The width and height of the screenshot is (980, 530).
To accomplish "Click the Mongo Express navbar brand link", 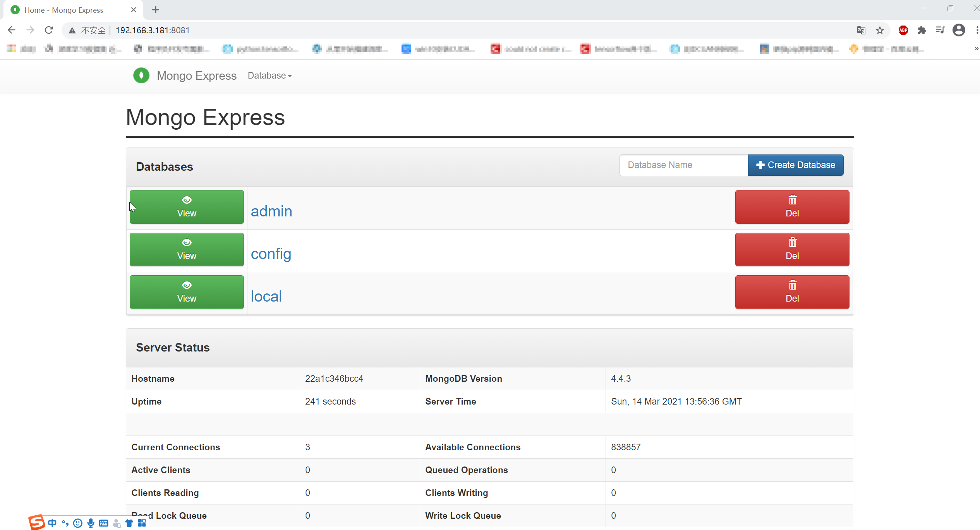I will tap(196, 75).
